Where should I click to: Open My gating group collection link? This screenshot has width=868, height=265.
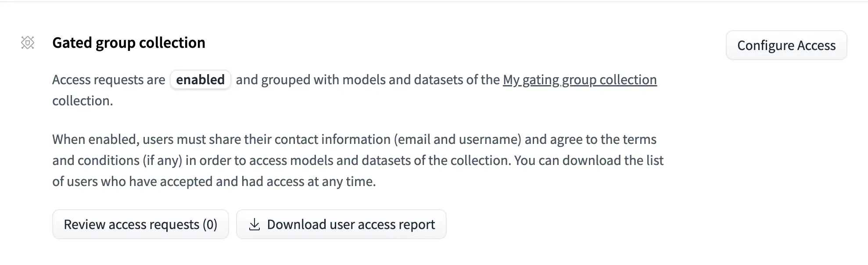click(x=580, y=80)
